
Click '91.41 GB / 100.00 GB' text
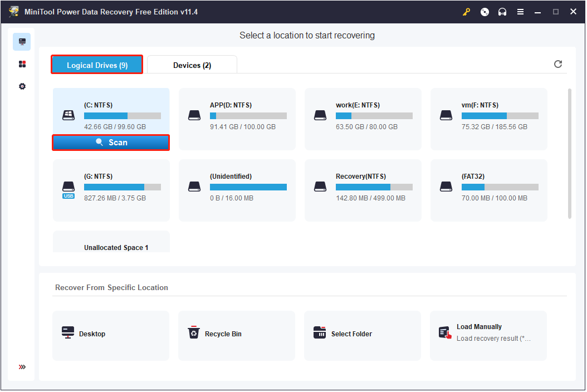tap(243, 127)
